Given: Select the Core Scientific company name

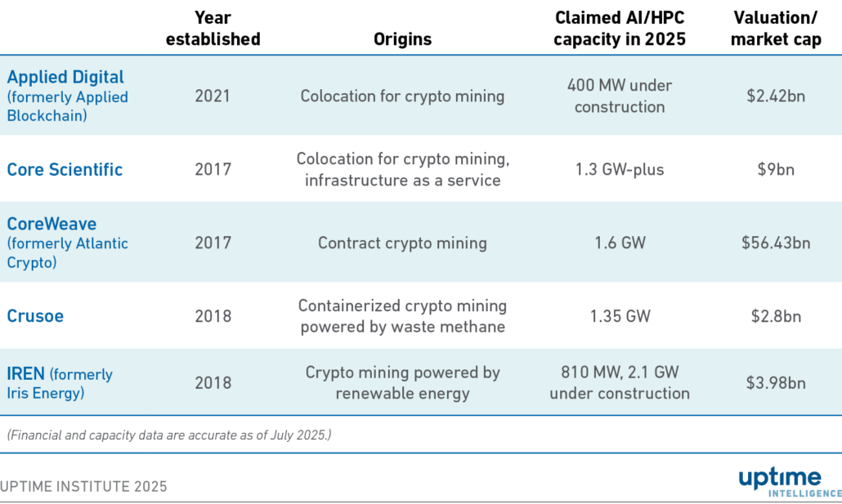Looking at the screenshot, I should (65, 170).
